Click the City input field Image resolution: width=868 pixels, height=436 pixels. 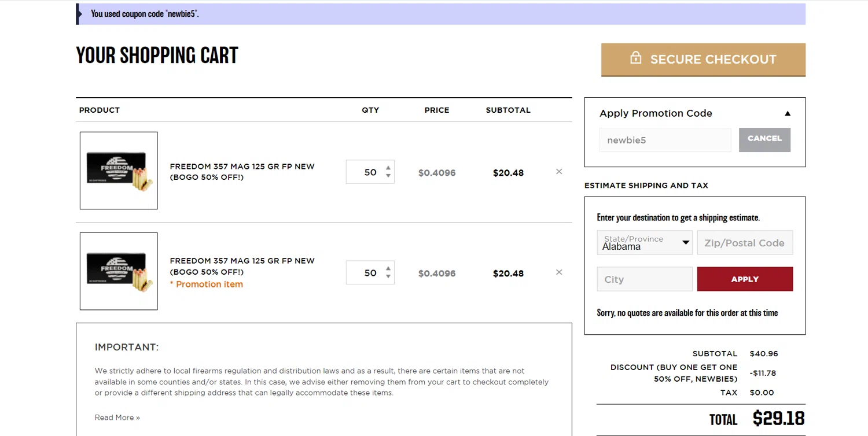645,279
